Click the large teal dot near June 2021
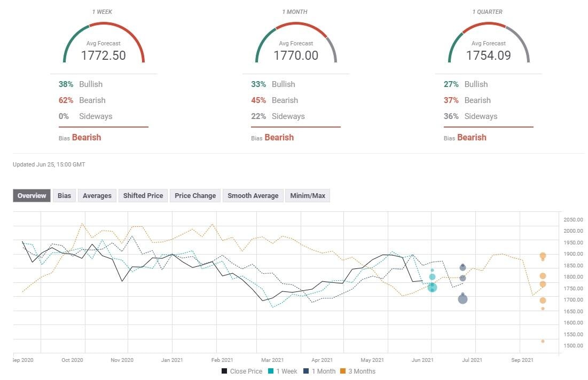The image size is (588, 380). (432, 288)
